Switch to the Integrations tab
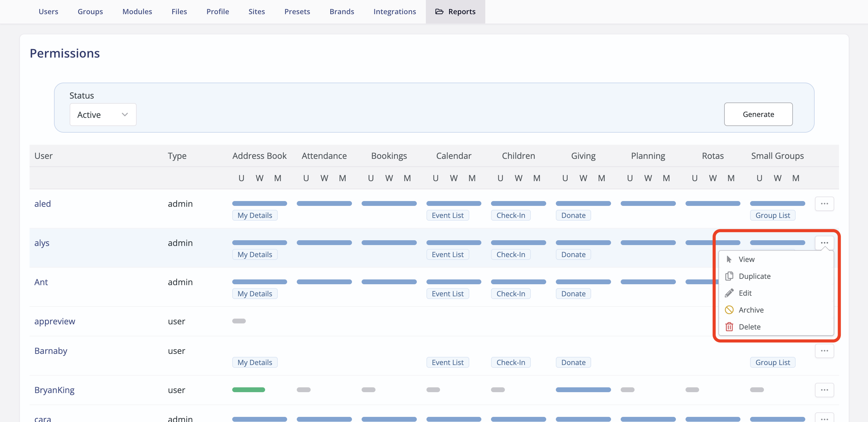 point(394,11)
